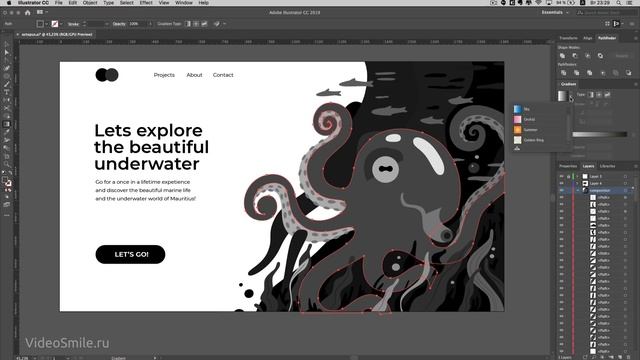This screenshot has height=360, width=640.
Task: Click the Trim pathfinder icon
Action: (576, 73)
